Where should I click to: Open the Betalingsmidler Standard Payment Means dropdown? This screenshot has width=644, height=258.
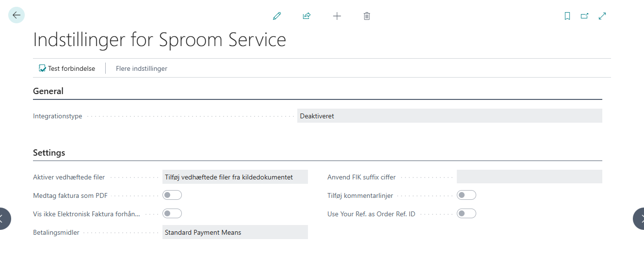(x=235, y=232)
